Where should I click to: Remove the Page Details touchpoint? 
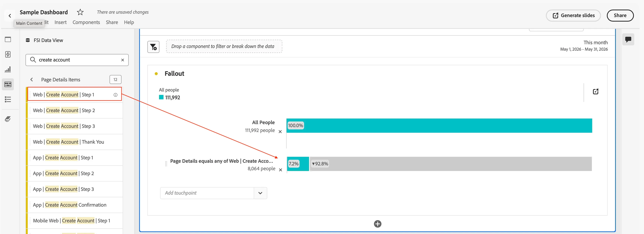(280, 170)
